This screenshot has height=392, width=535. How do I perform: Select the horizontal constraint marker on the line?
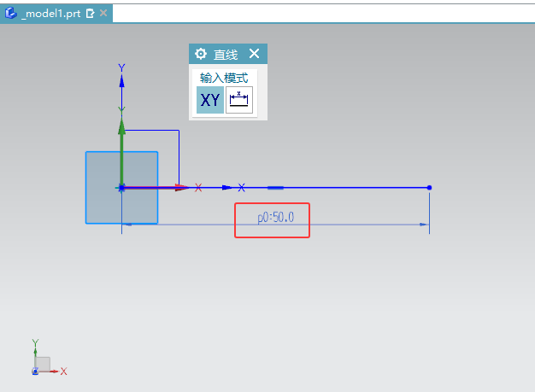275,188
